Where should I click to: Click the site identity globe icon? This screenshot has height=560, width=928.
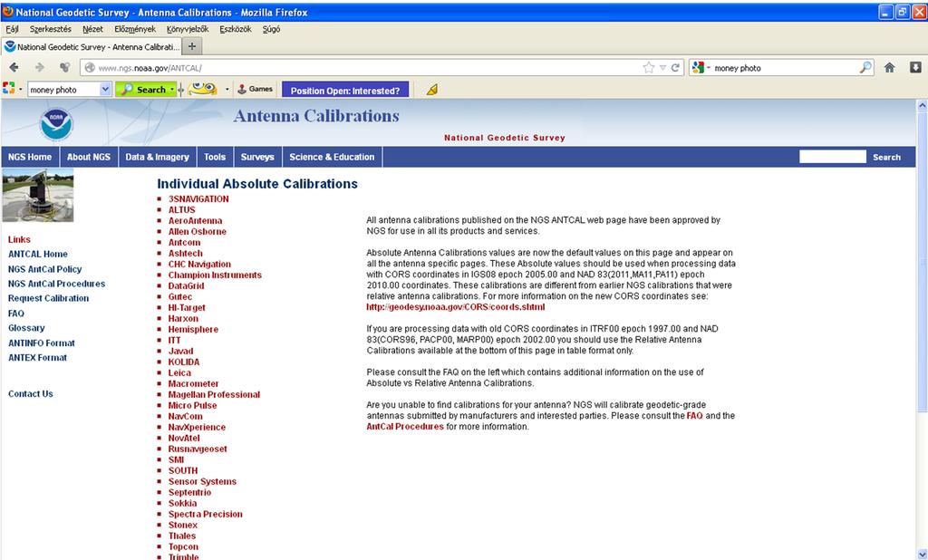click(90, 67)
